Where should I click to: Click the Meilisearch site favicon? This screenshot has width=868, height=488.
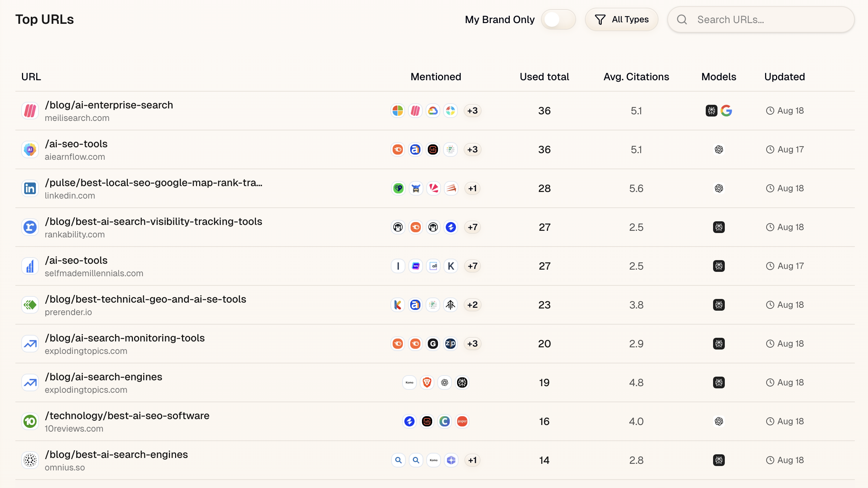click(x=30, y=111)
